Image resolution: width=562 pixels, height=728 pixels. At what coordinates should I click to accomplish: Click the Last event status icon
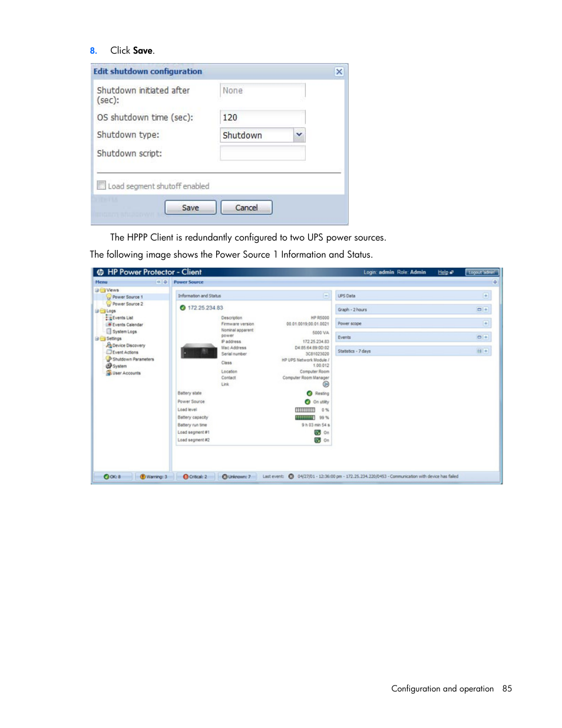pyautogui.click(x=291, y=477)
